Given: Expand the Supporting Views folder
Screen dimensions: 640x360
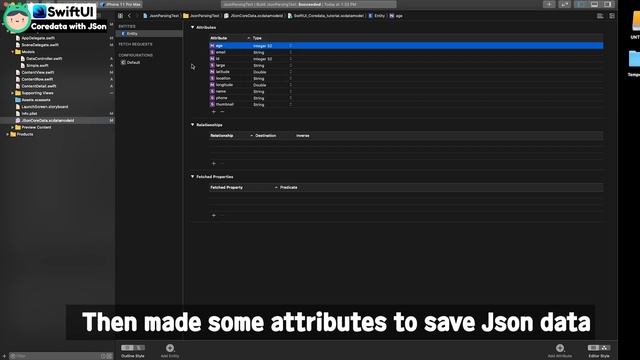Looking at the screenshot, I should [13, 93].
